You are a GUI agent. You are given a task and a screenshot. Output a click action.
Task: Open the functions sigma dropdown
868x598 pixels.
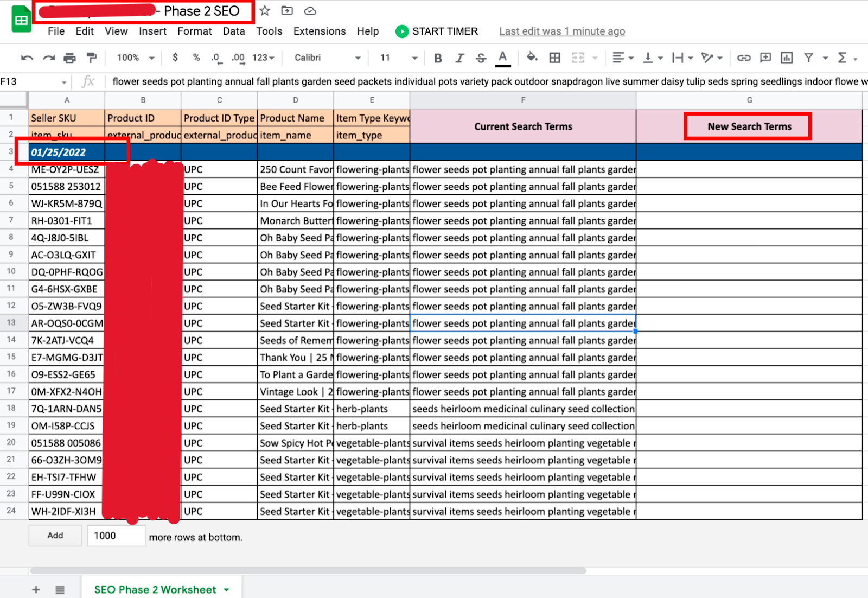847,58
